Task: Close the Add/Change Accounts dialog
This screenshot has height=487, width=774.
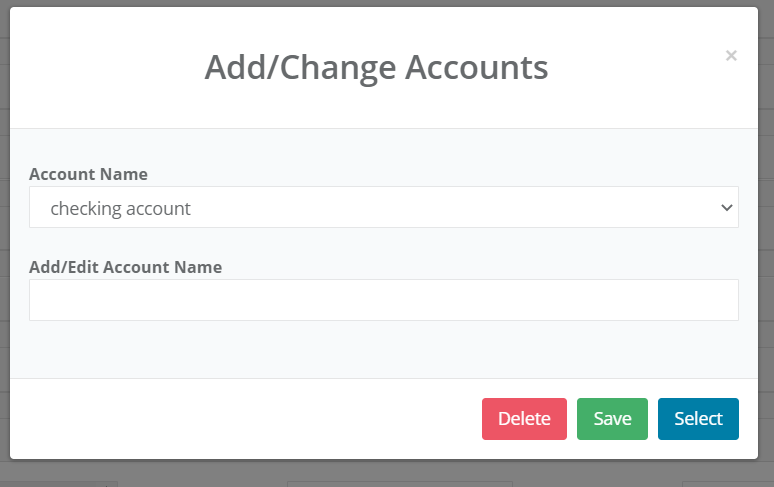Action: (x=731, y=56)
